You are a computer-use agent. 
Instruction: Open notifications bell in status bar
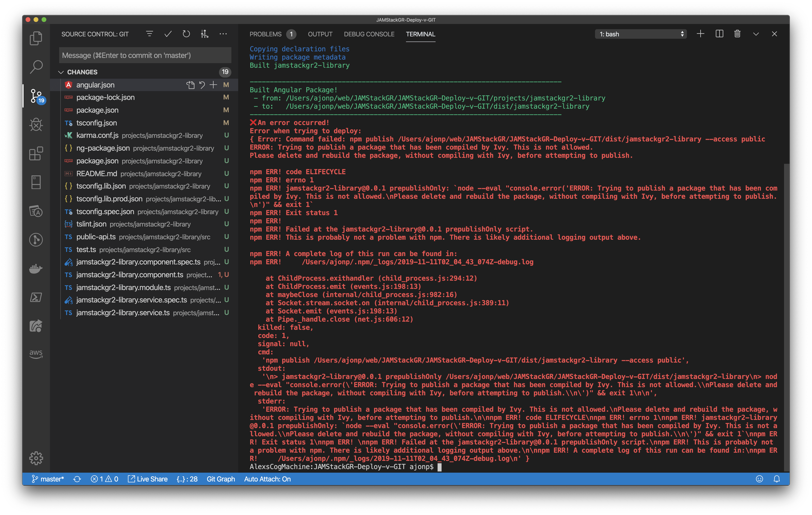777,479
